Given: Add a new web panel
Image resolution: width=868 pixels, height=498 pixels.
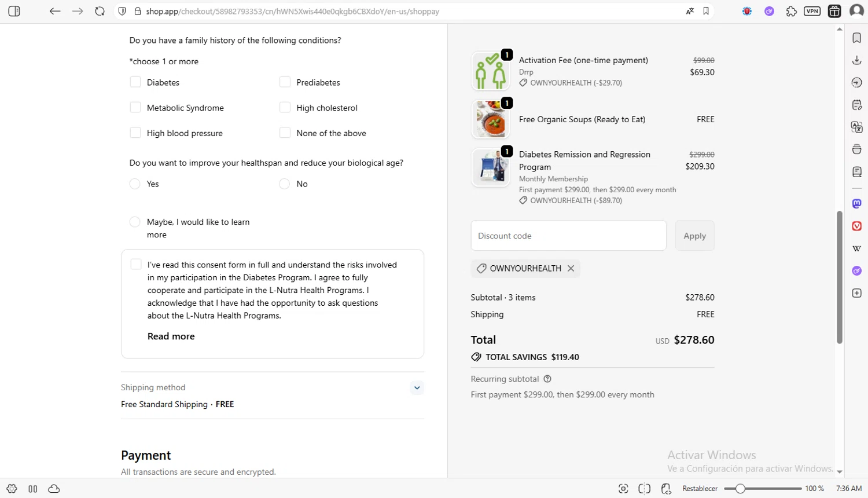Looking at the screenshot, I should [x=857, y=293].
